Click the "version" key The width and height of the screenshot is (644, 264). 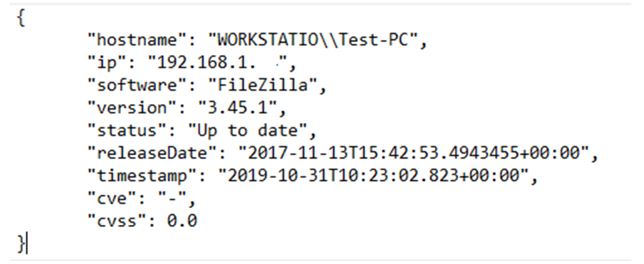pos(138,108)
